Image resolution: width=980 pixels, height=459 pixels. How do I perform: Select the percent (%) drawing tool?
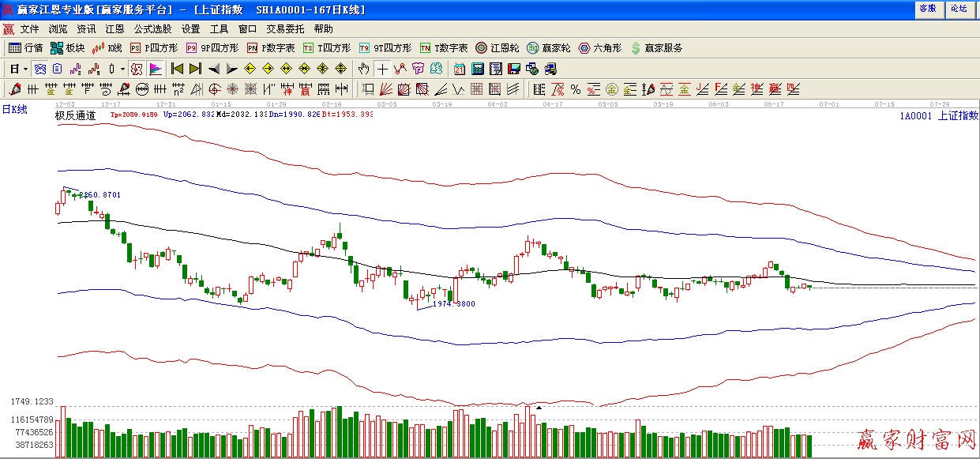click(576, 88)
